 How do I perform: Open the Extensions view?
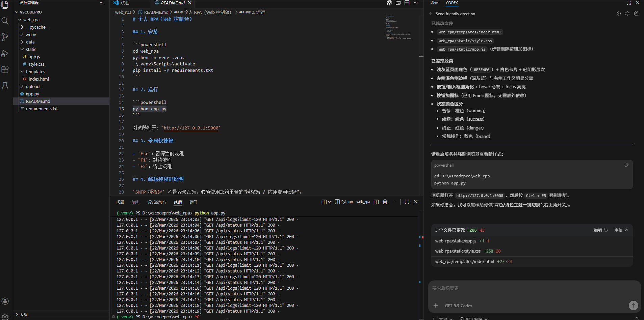[x=5, y=70]
